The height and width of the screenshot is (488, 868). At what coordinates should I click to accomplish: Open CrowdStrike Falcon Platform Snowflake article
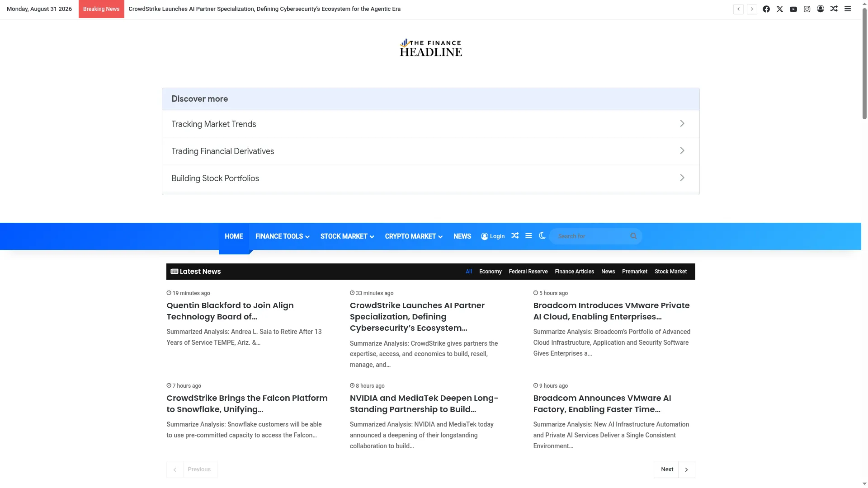point(247,404)
